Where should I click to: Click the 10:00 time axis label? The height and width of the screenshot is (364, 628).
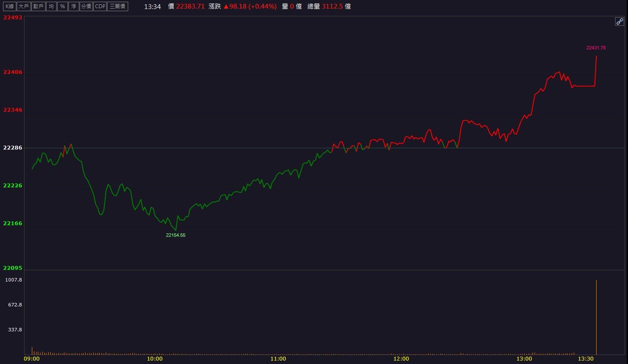click(x=155, y=359)
